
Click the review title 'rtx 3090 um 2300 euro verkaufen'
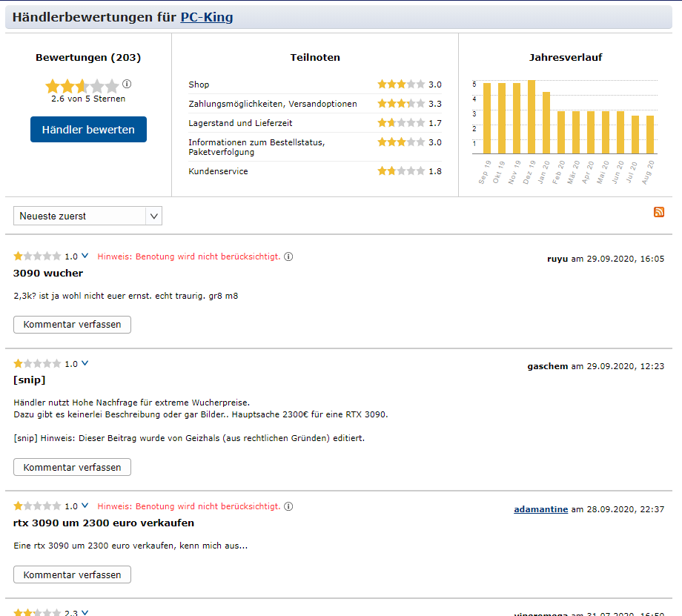click(104, 523)
